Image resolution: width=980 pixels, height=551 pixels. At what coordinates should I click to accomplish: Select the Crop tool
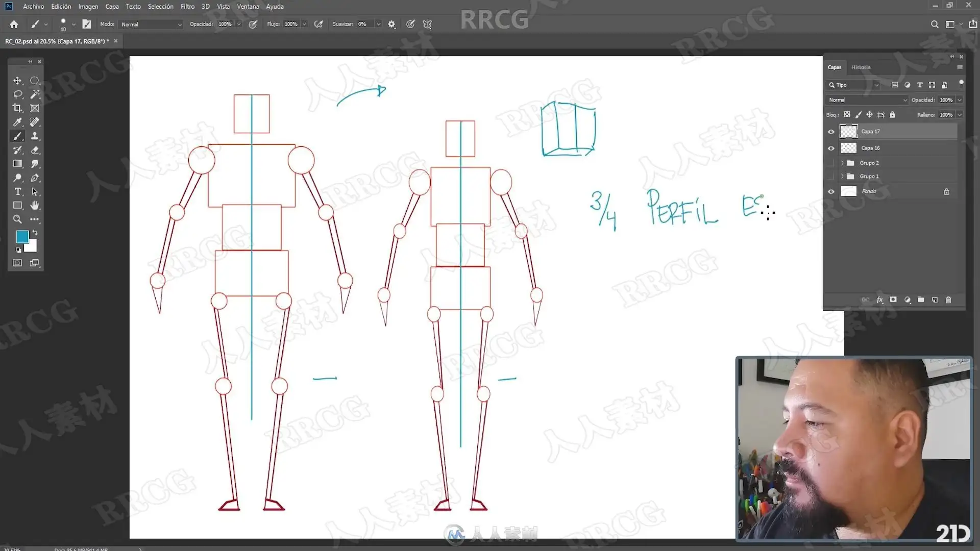pyautogui.click(x=17, y=108)
